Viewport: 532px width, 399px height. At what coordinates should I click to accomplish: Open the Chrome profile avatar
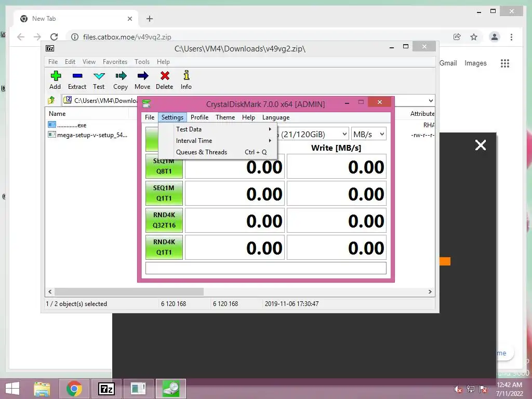click(x=495, y=37)
